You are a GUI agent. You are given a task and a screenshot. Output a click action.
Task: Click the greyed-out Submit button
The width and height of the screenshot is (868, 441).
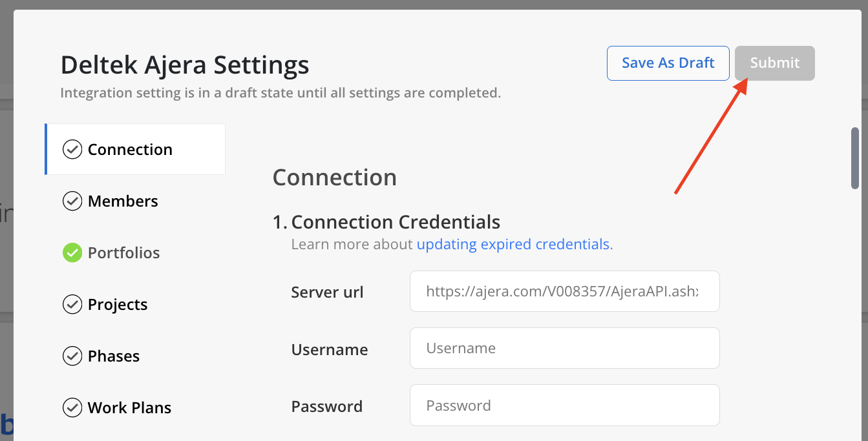point(774,63)
